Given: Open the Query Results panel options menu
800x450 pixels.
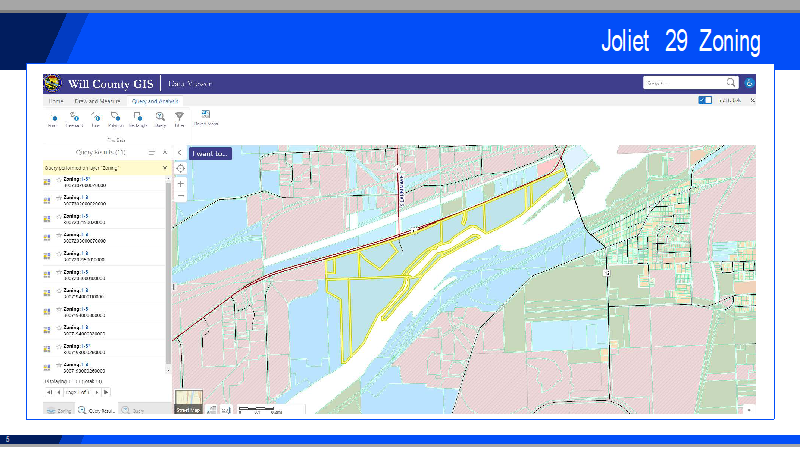Looking at the screenshot, I should (152, 153).
